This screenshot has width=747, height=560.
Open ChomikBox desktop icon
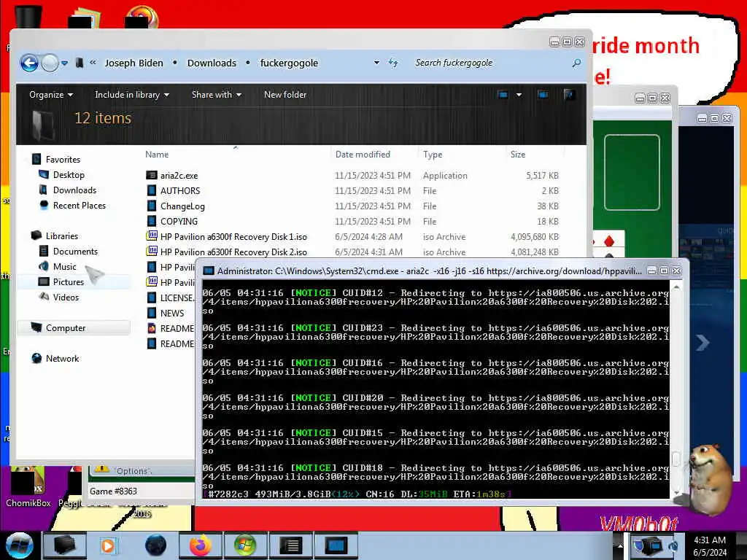(28, 487)
